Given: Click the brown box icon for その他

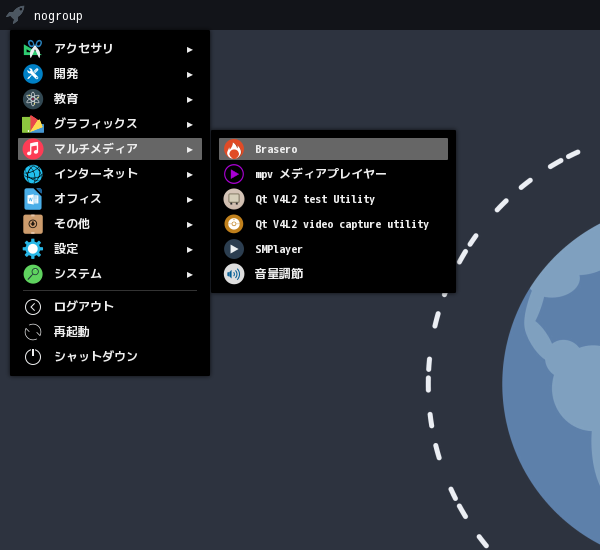Looking at the screenshot, I should (x=33, y=224).
